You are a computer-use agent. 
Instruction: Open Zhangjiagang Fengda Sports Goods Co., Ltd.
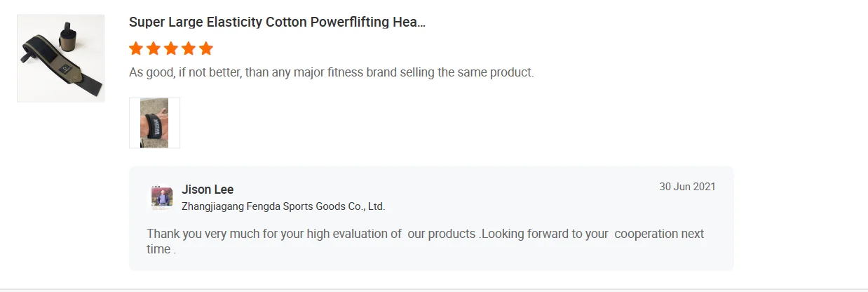pos(283,206)
